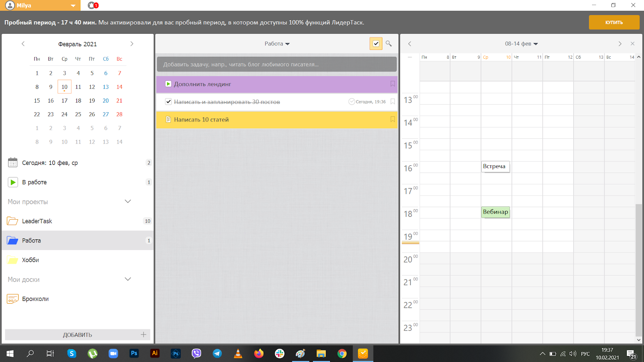Open the LeaderTask project folder
Screen dimensions: 644x362
point(37,221)
